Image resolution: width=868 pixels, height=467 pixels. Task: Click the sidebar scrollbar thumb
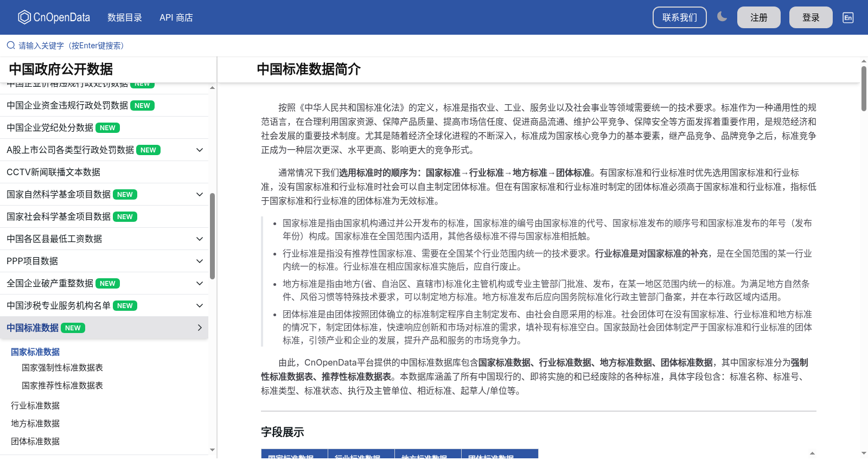(213, 236)
